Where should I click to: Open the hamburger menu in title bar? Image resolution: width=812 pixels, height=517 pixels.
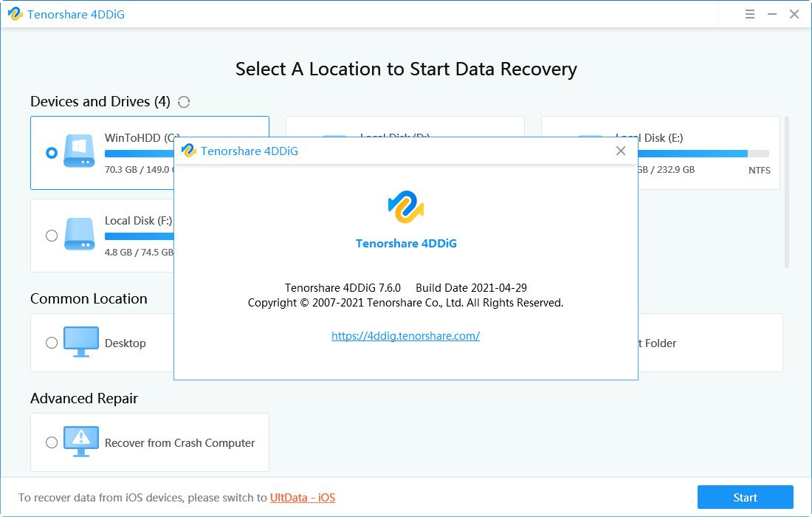pyautogui.click(x=749, y=15)
